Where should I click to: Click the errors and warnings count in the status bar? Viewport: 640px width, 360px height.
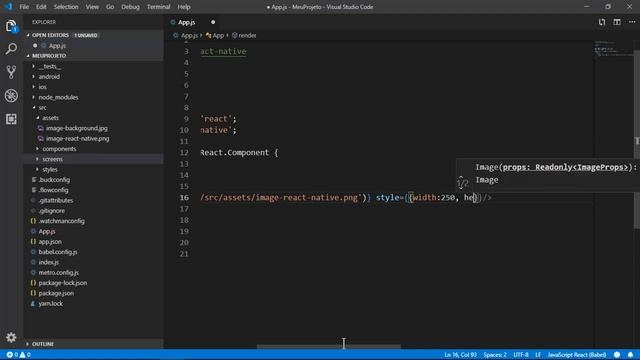(x=19, y=355)
